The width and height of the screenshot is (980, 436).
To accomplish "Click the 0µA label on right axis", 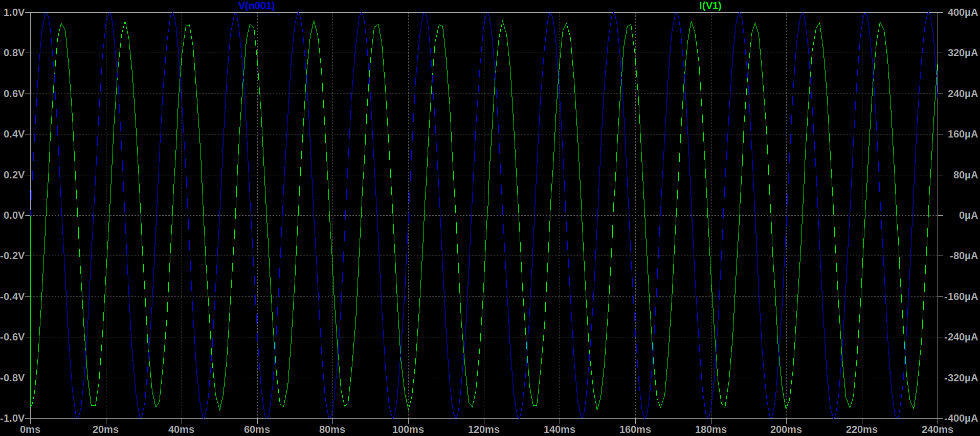I will tap(968, 215).
